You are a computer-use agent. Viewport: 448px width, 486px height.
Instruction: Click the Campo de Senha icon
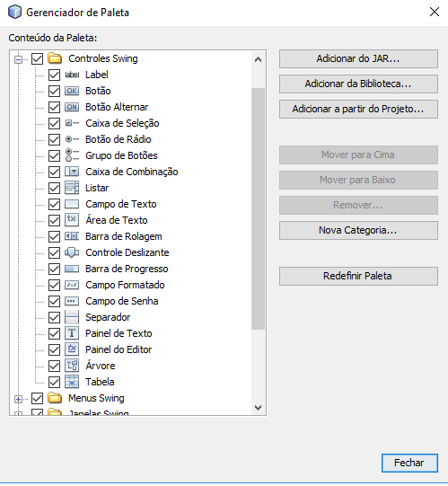(x=72, y=301)
